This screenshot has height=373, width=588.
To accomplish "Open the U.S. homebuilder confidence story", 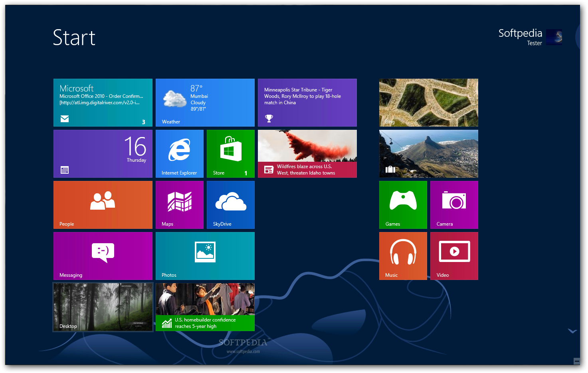I will (x=205, y=307).
